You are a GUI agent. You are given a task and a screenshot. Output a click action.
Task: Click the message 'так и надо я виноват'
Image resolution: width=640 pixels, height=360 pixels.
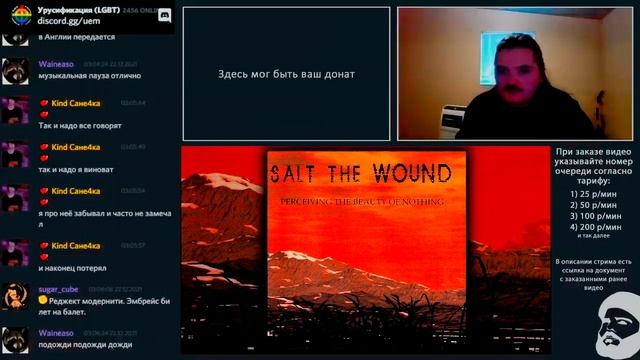pos(76,169)
